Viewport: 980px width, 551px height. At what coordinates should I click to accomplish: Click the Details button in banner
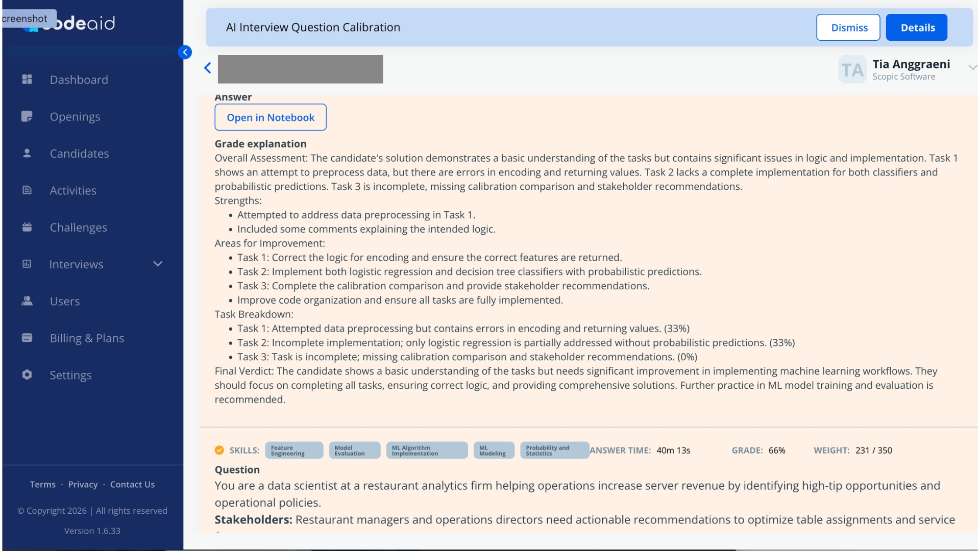pos(917,28)
